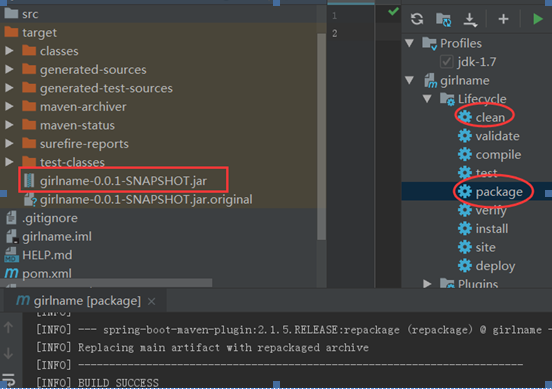Click the classes folder icon
Screen dimensions: 552x389
coord(29,50)
